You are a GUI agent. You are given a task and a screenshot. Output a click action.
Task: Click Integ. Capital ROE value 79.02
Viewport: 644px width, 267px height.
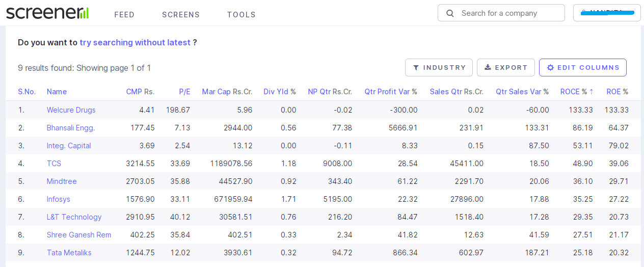(619, 146)
